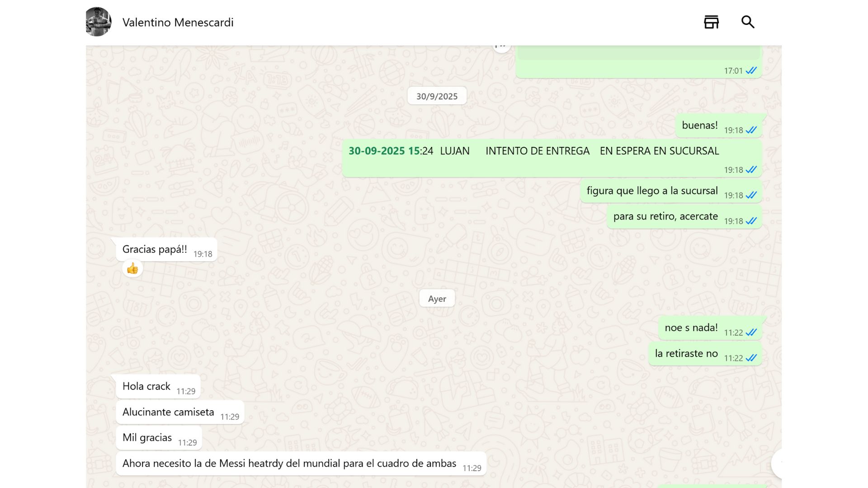The image size is (868, 488).
Task: Select 'figura que llego a la sucursal' message
Action: pyautogui.click(x=652, y=191)
